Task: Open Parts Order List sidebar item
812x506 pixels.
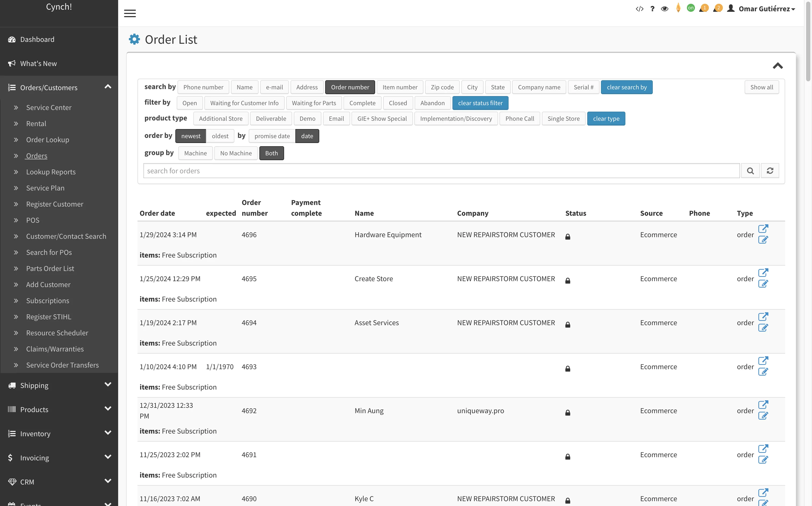Action: click(50, 268)
